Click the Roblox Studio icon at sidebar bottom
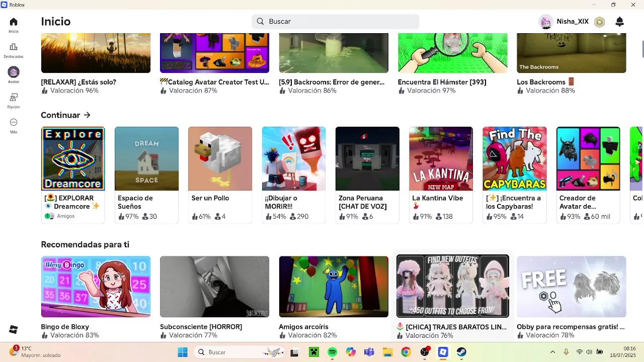The height and width of the screenshot is (362, 644). [14, 329]
